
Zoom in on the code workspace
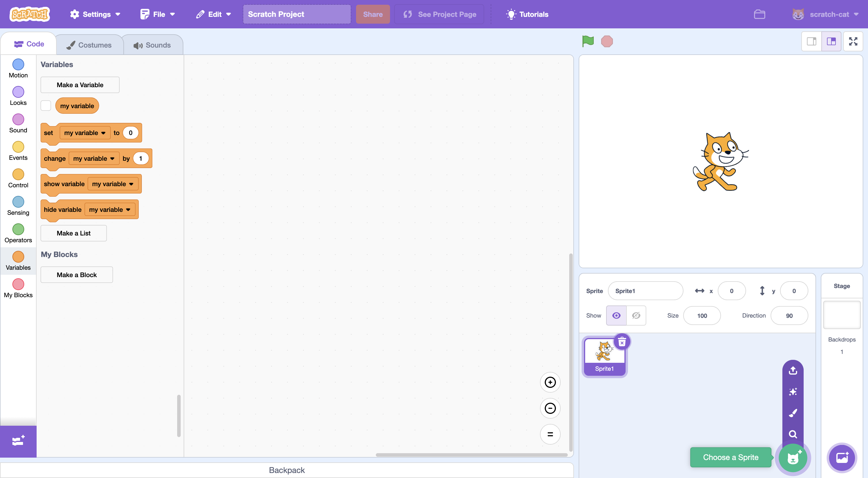[550, 382]
